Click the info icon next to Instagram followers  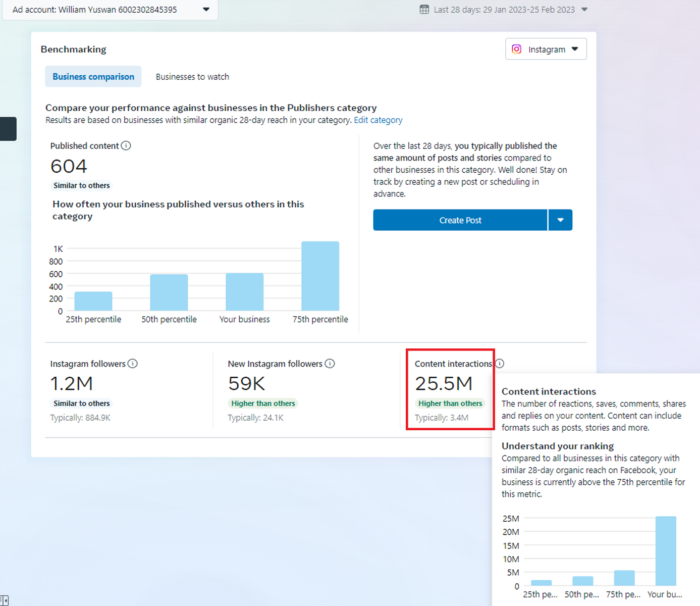133,364
